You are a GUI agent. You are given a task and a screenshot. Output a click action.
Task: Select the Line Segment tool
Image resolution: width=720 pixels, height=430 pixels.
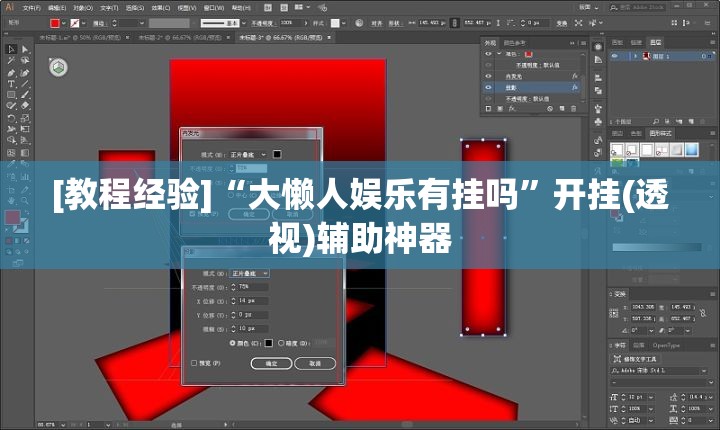(x=25, y=84)
